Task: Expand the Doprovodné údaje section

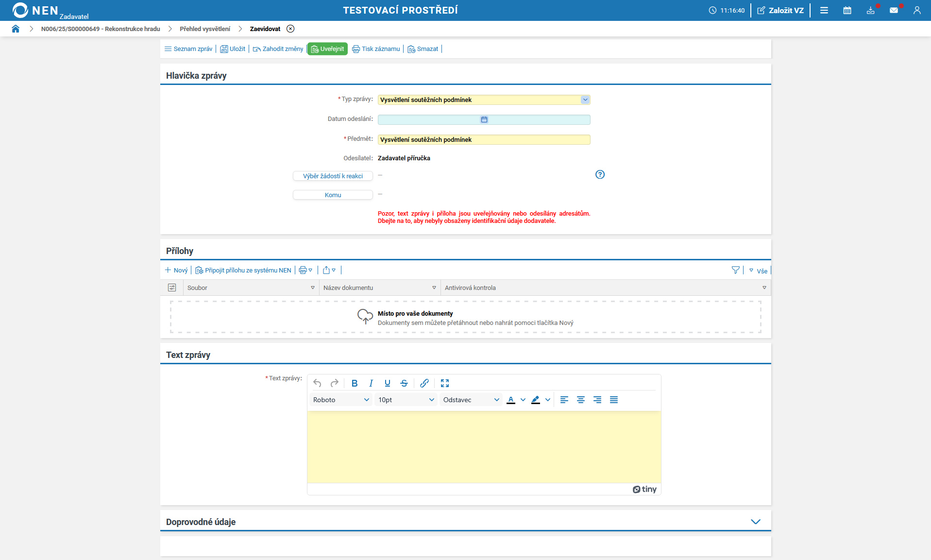Action: [755, 522]
